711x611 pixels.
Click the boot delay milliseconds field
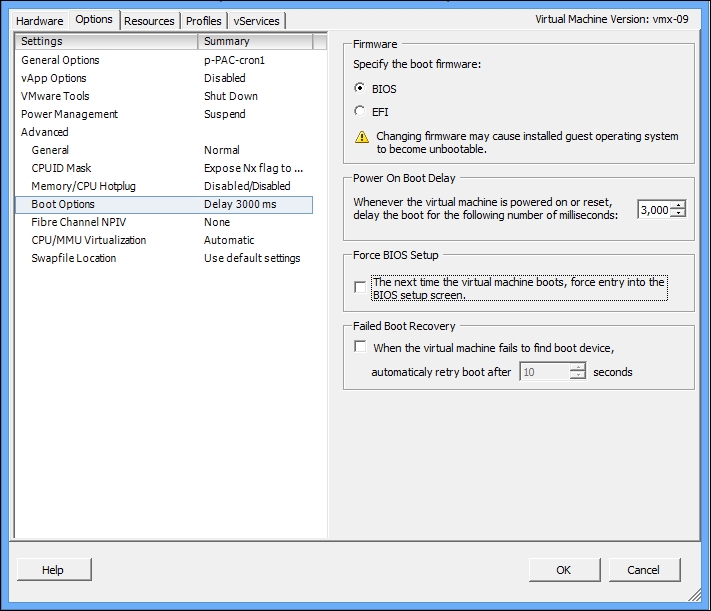point(654,210)
